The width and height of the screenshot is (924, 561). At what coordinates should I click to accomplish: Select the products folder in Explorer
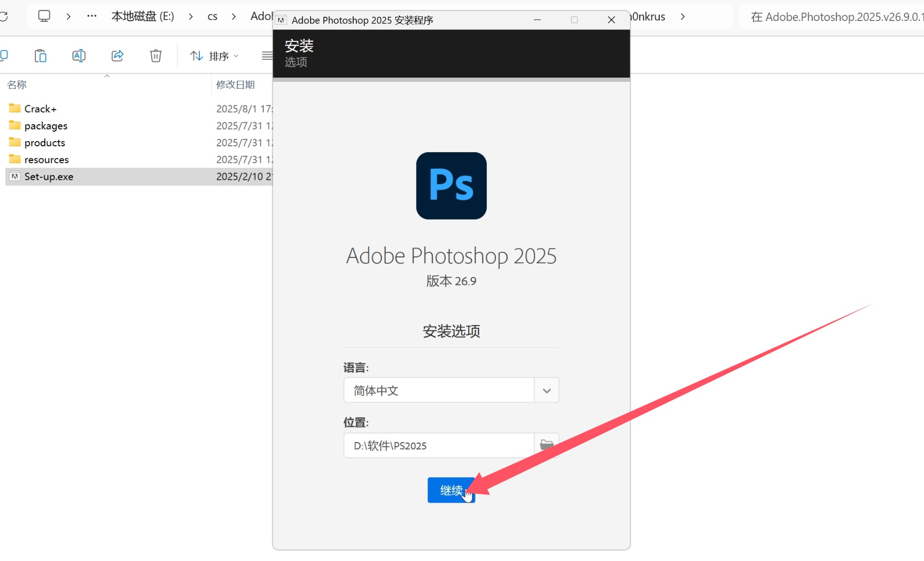pyautogui.click(x=45, y=143)
